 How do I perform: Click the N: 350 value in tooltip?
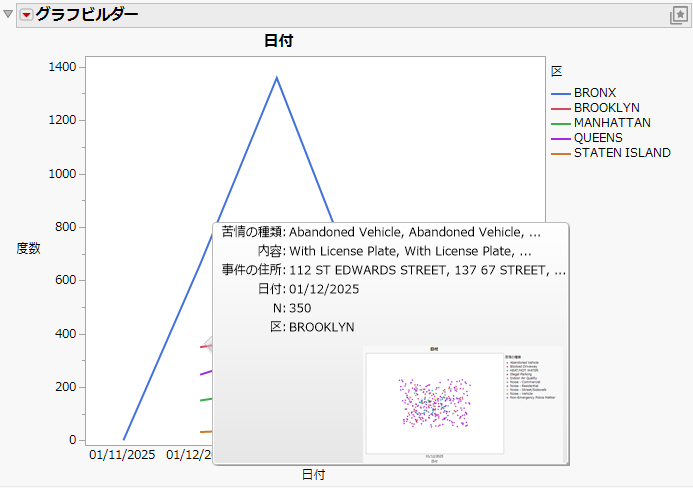coord(300,308)
